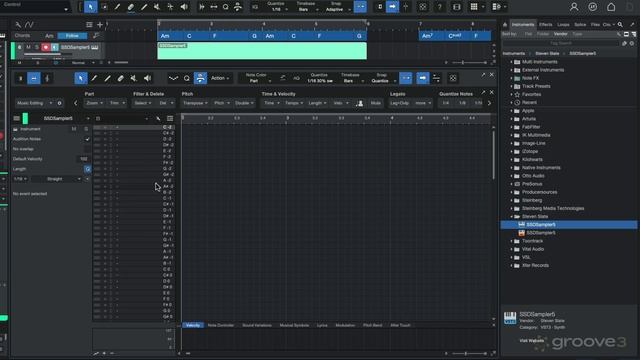The width and height of the screenshot is (640, 360).
Task: Select the highlighted SSDSampler5 instrument
Action: point(569,224)
